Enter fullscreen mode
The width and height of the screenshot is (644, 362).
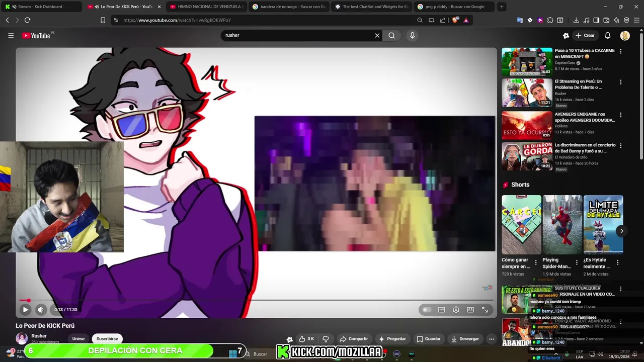(485, 310)
